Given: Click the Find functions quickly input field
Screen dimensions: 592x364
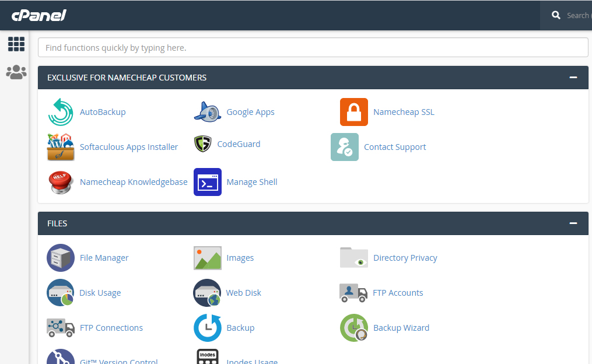Looking at the screenshot, I should point(313,48).
